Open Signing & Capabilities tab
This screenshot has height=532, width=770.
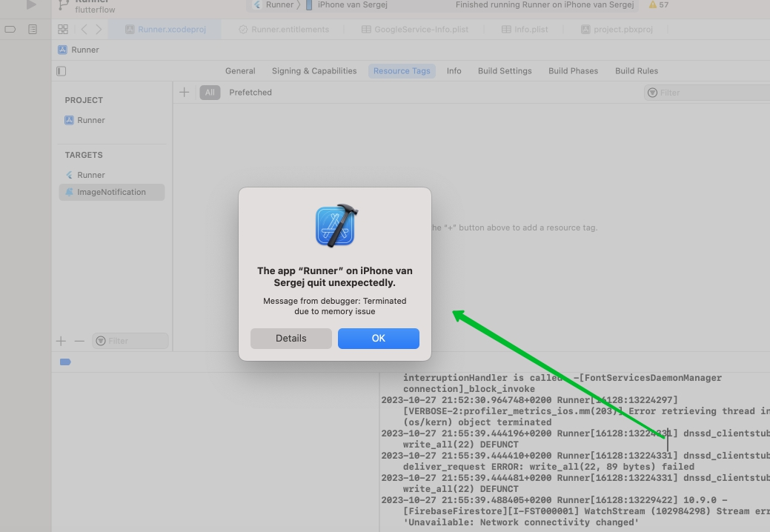[314, 71]
